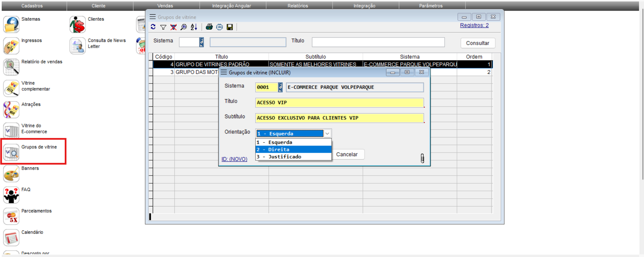
Task: Select '2 - Direita' orientation option
Action: [293, 150]
